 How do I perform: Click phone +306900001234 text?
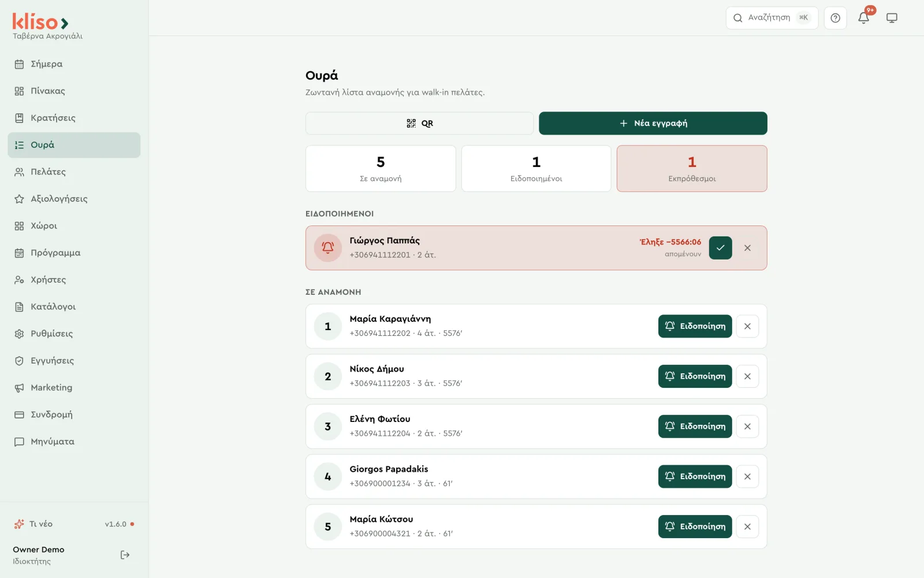coord(379,484)
